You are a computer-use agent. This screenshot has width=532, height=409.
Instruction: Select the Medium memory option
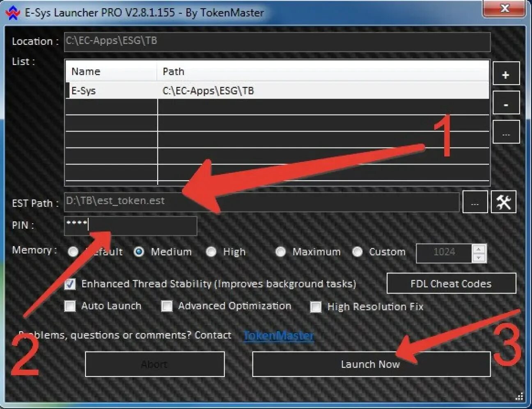(x=139, y=252)
